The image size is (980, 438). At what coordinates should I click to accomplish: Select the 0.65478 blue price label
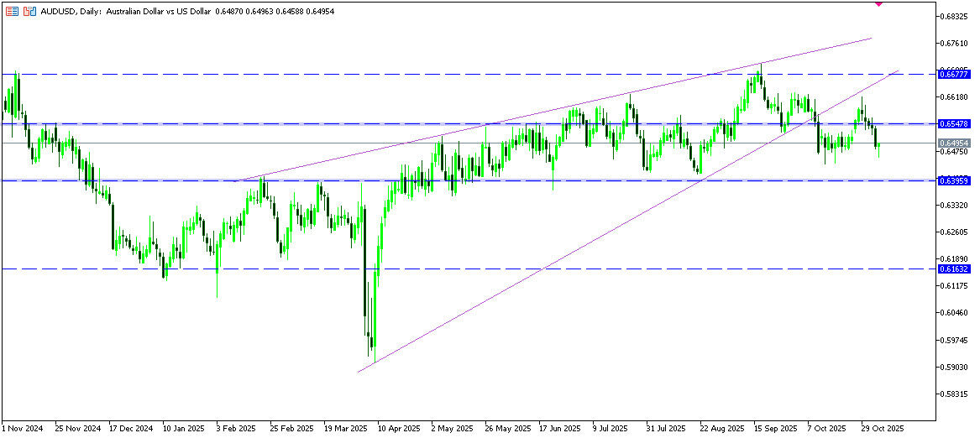955,124
